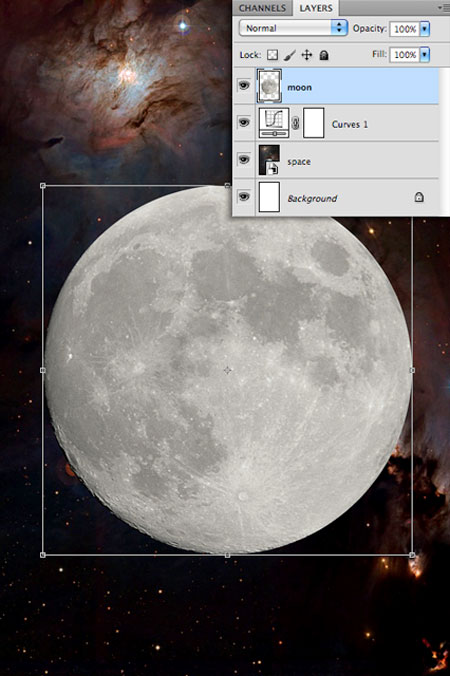The image size is (450, 676).
Task: Select the space layer thumbnail
Action: click(269, 160)
